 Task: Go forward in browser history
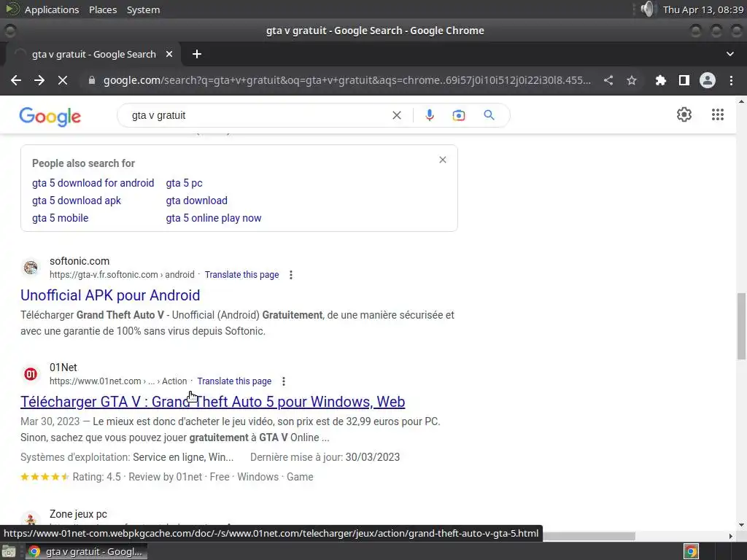click(39, 80)
